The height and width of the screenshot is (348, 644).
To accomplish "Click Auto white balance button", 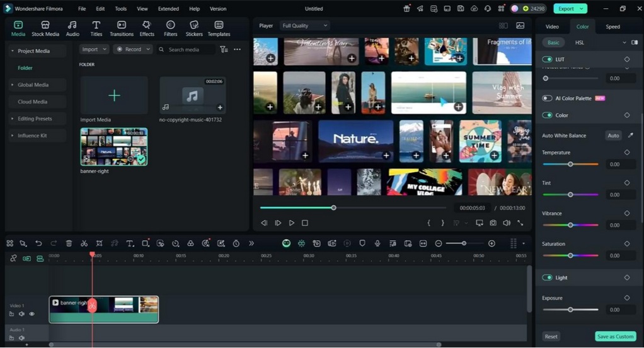I will [x=613, y=135].
